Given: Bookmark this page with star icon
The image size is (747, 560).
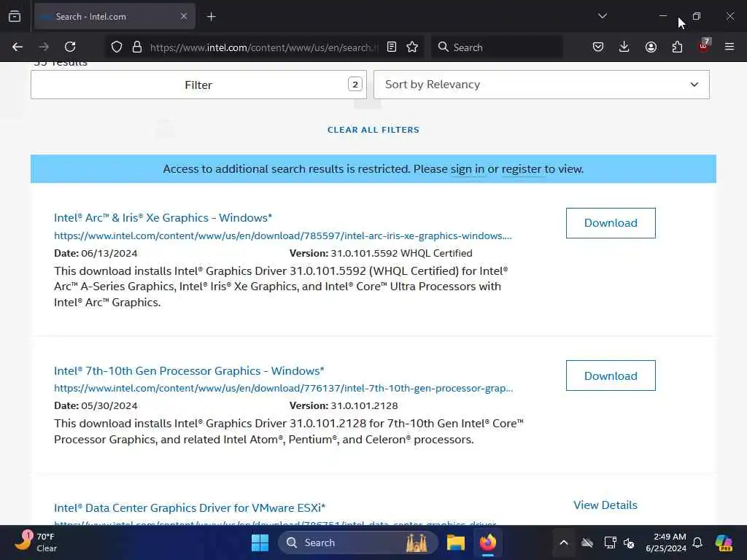Looking at the screenshot, I should [x=413, y=47].
